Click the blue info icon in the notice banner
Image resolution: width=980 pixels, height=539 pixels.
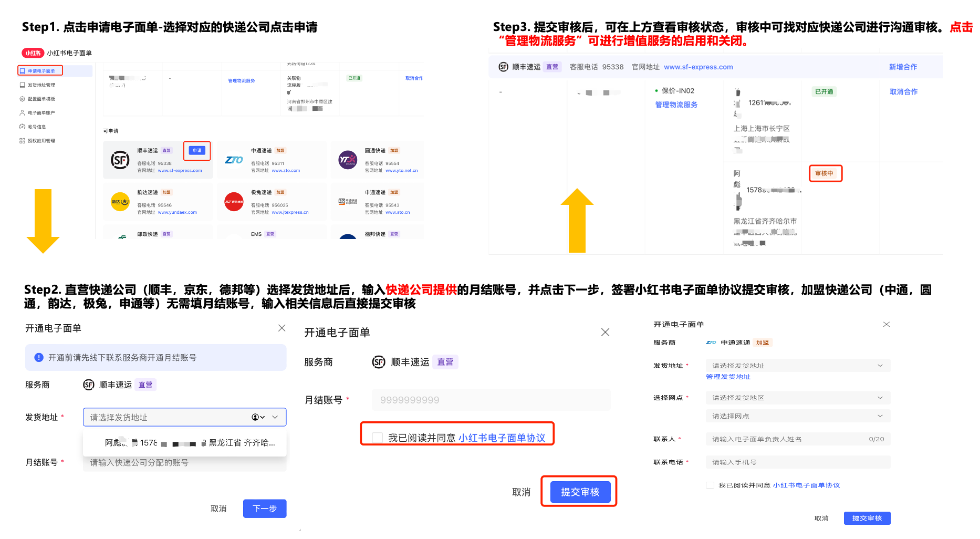pyautogui.click(x=39, y=357)
